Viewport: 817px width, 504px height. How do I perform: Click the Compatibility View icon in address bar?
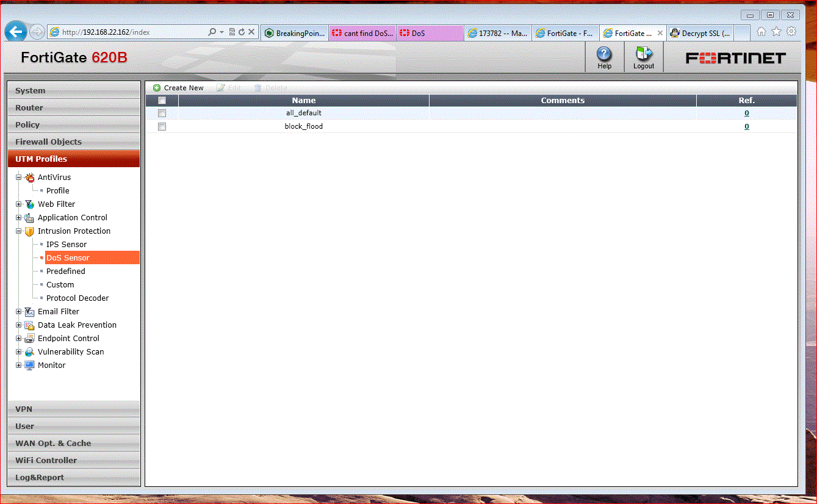click(x=232, y=32)
